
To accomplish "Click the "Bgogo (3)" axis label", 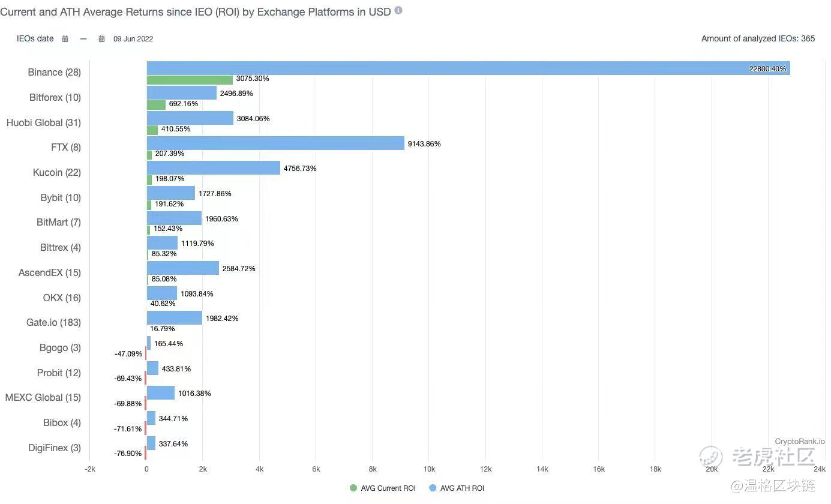I will (x=60, y=348).
